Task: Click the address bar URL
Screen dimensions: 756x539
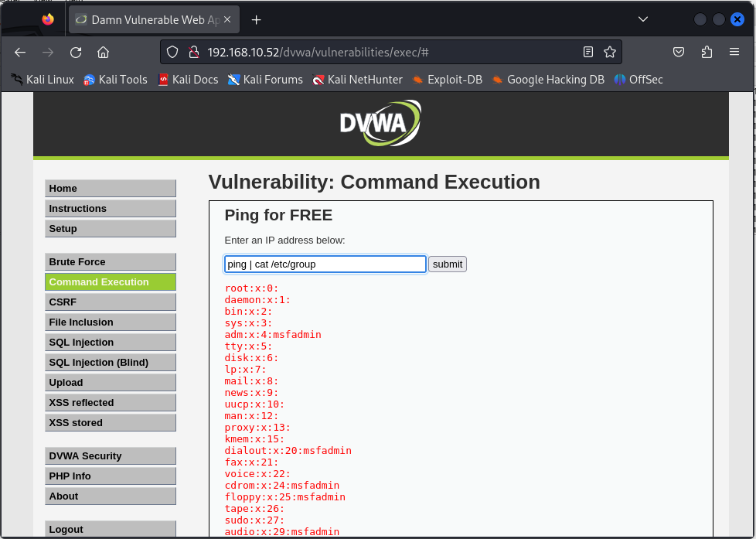Action: [x=318, y=52]
